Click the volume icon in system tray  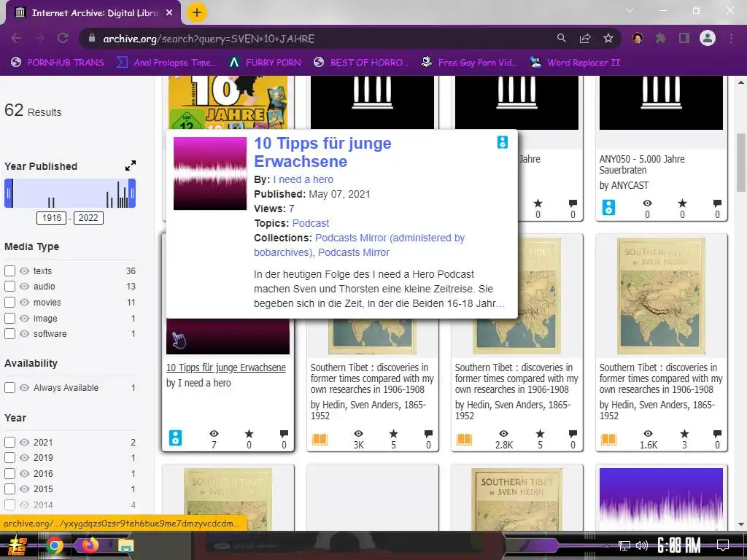pyautogui.click(x=642, y=545)
